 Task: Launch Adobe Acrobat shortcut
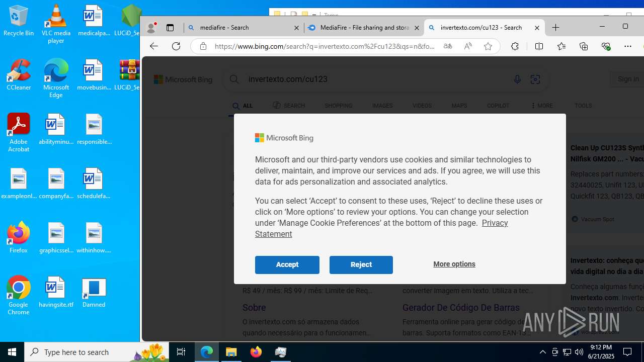19,133
